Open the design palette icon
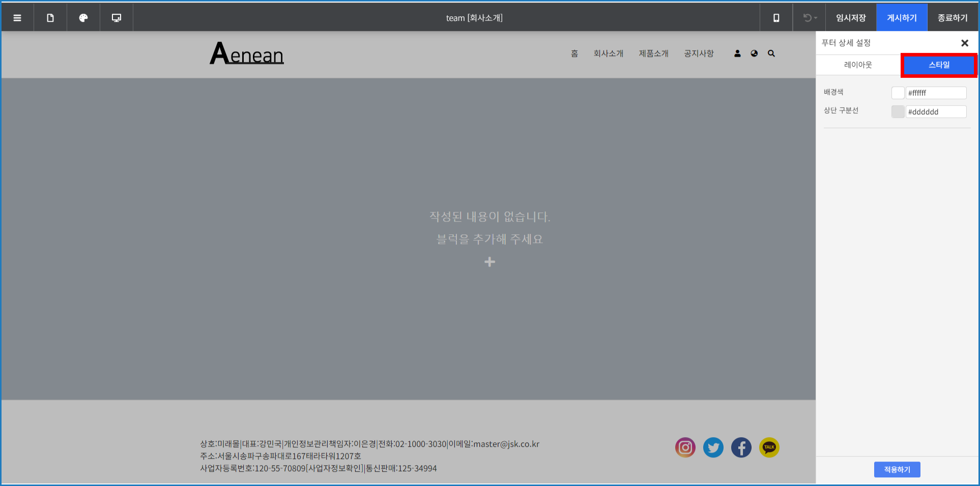980x486 pixels. pyautogui.click(x=83, y=18)
